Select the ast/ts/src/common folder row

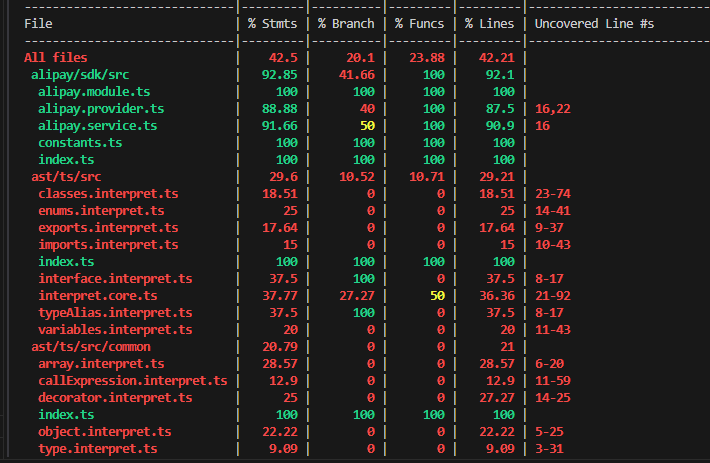click(91, 346)
